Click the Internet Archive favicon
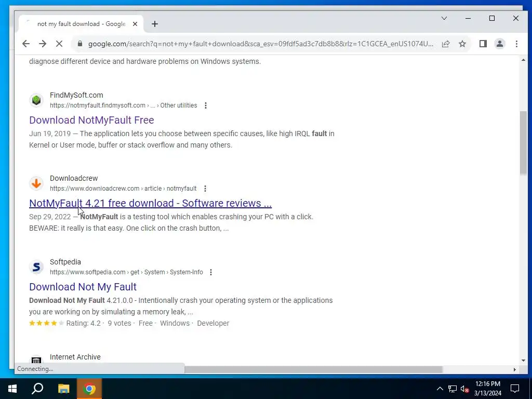 36,360
